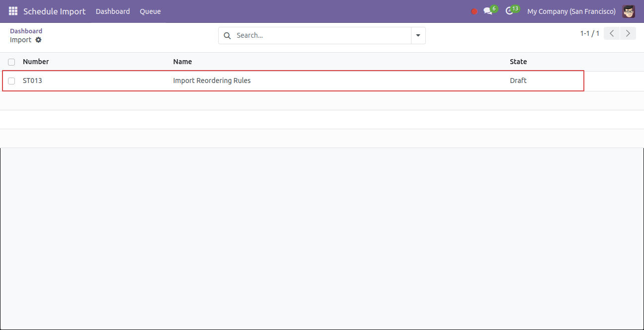
Task: Expand the search options dropdown arrow
Action: tap(418, 35)
